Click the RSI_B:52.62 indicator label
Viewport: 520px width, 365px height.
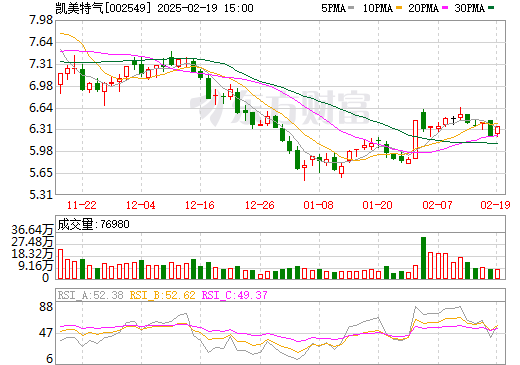(x=163, y=295)
